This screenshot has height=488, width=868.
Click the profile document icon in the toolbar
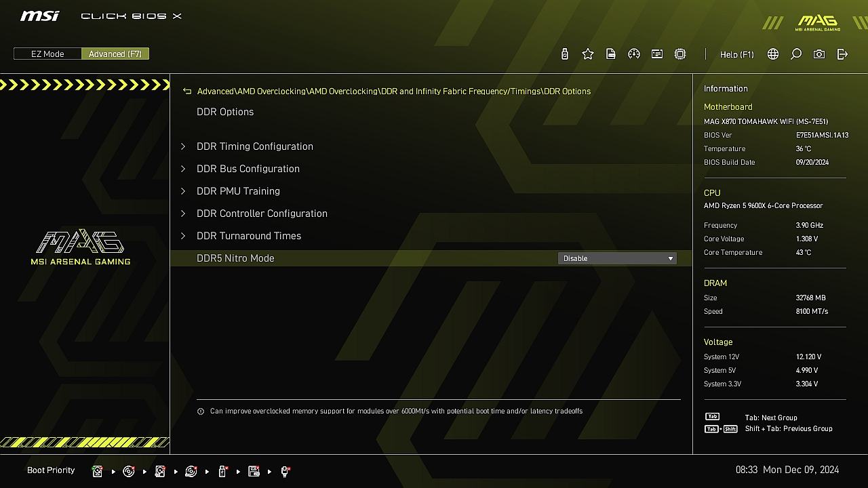611,54
